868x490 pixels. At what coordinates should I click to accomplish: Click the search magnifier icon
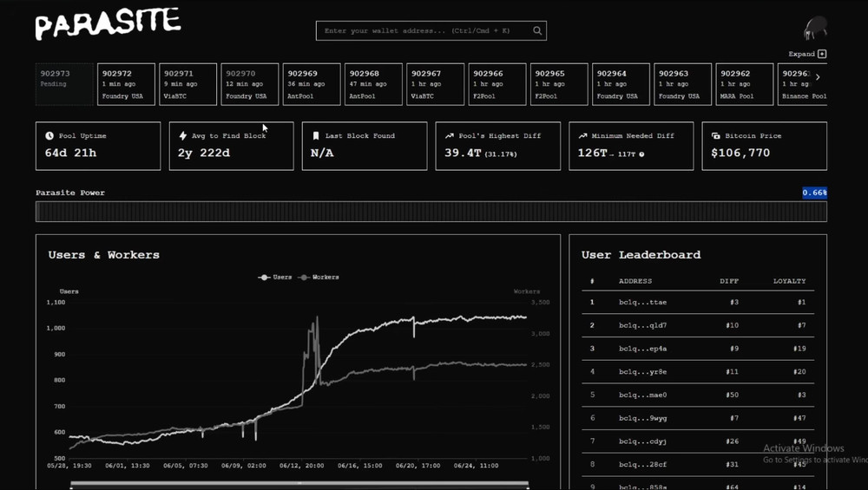pos(537,31)
